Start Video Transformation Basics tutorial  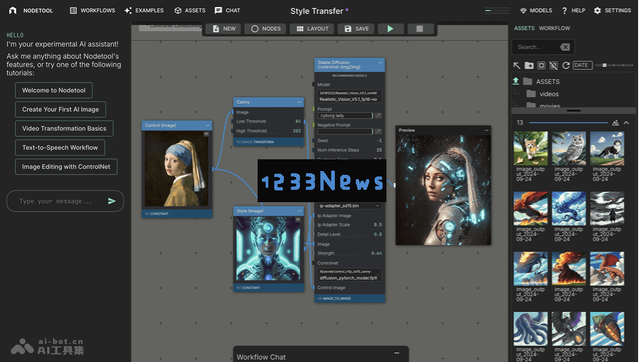click(x=64, y=128)
